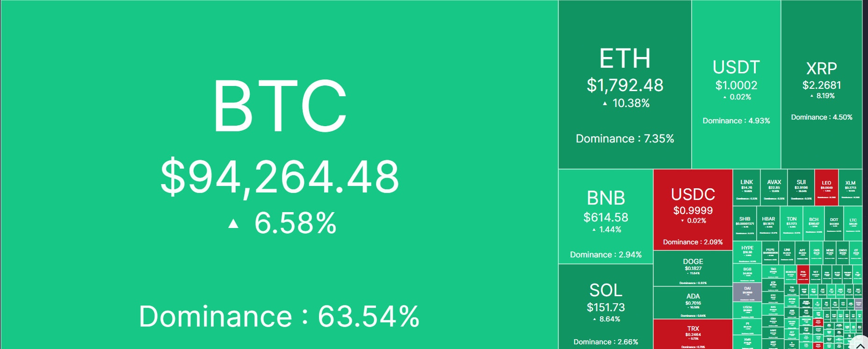
Task: Click the SUI tile
Action: pyautogui.click(x=801, y=187)
